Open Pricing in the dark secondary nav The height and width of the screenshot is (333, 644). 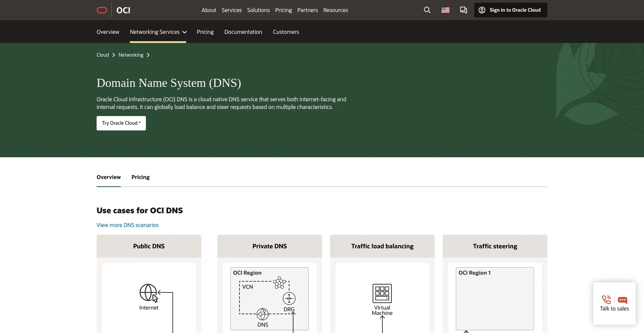point(205,32)
